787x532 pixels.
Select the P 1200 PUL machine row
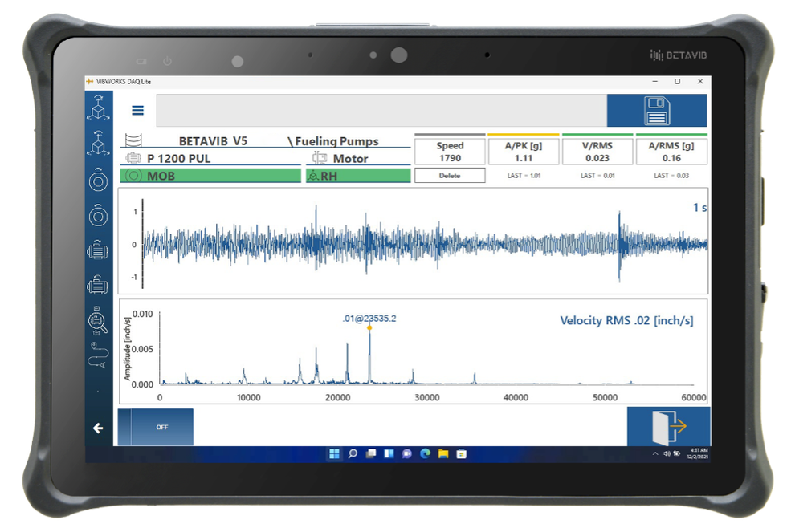(210, 158)
